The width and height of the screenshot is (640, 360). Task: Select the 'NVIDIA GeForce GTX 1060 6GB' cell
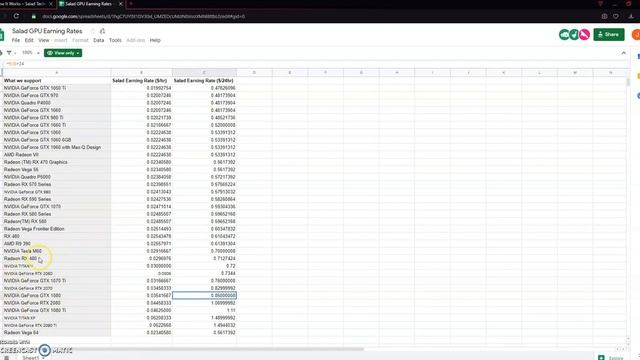pos(57,140)
